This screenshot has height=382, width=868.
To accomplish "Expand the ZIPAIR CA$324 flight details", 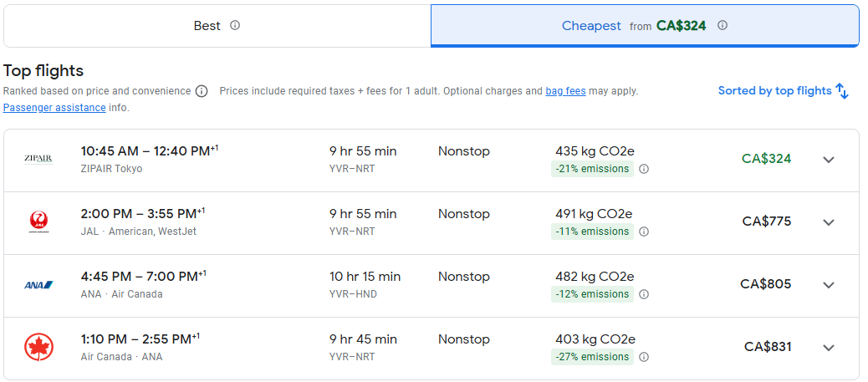I will (828, 160).
